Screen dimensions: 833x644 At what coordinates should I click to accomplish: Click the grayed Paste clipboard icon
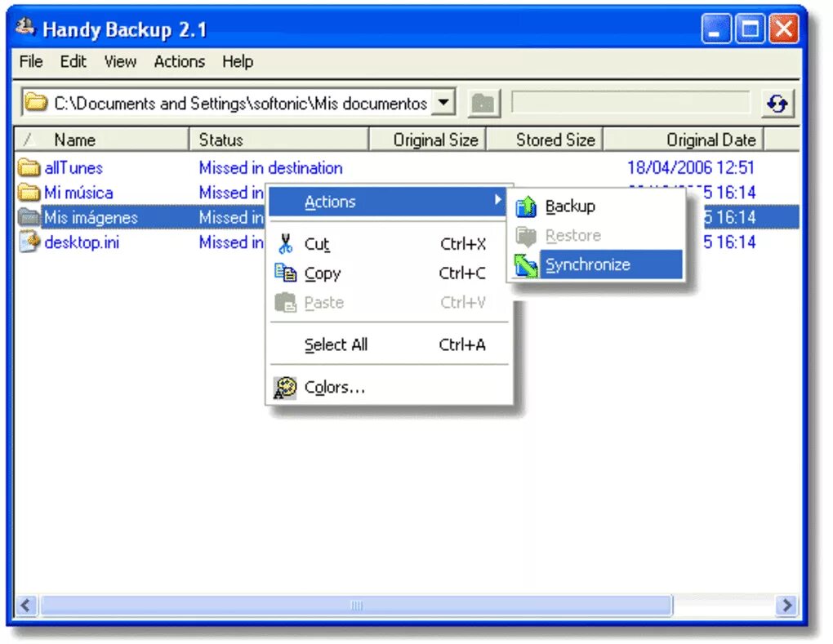click(x=286, y=302)
